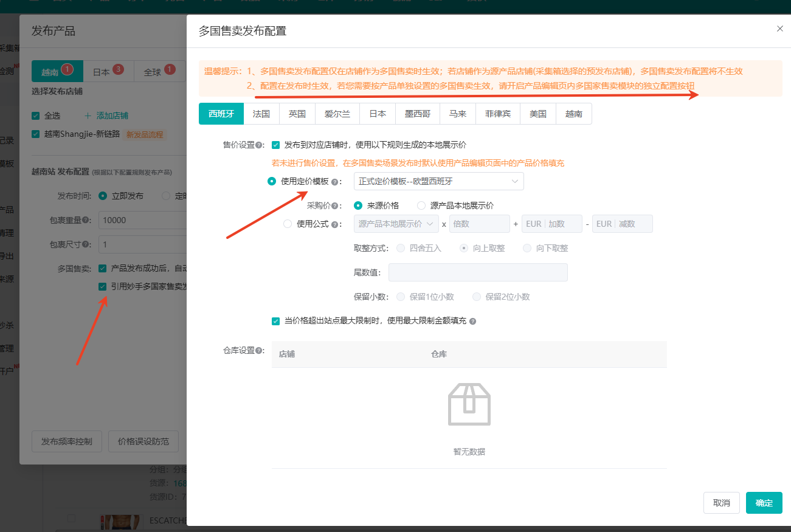Select the 使用公式 radio button

pyautogui.click(x=288, y=224)
